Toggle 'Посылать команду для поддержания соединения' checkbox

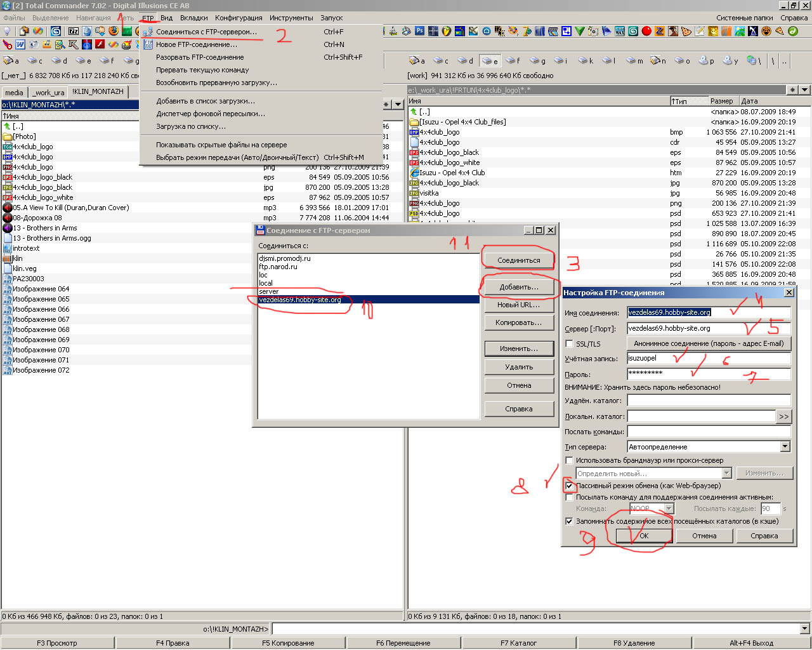coord(569,498)
